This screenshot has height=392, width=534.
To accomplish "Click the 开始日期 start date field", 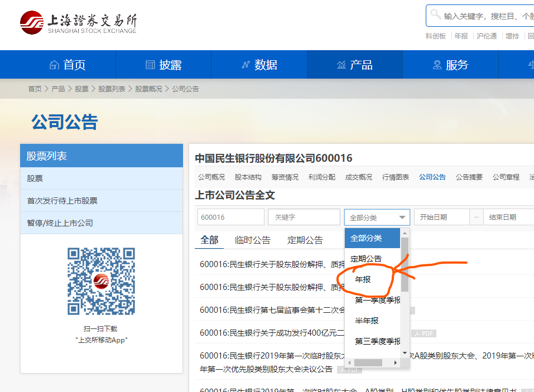I will (x=442, y=217).
